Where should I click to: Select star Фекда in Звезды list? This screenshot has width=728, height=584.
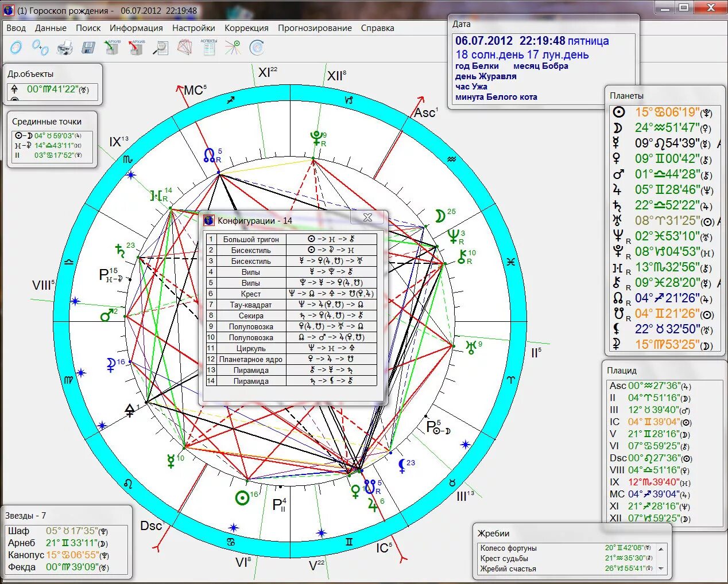tap(58, 567)
